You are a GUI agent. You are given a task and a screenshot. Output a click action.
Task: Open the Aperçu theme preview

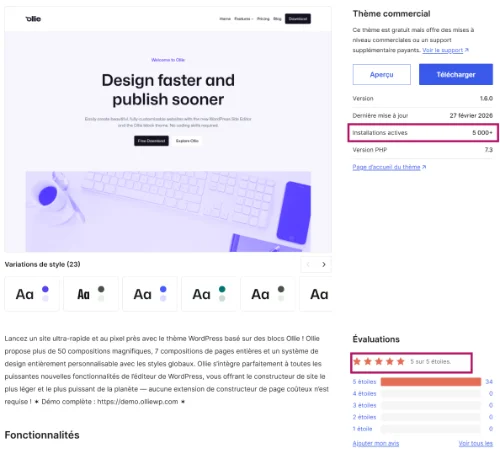pos(382,74)
